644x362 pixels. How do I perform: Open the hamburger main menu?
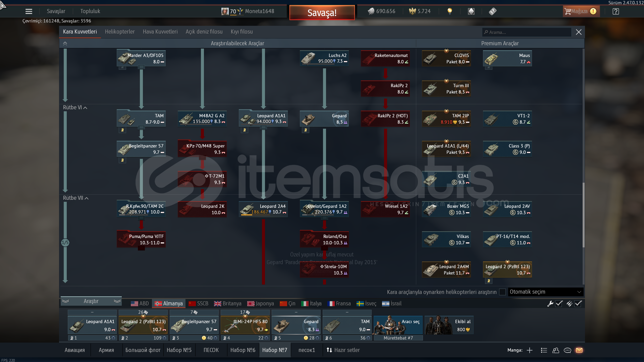[x=29, y=11]
